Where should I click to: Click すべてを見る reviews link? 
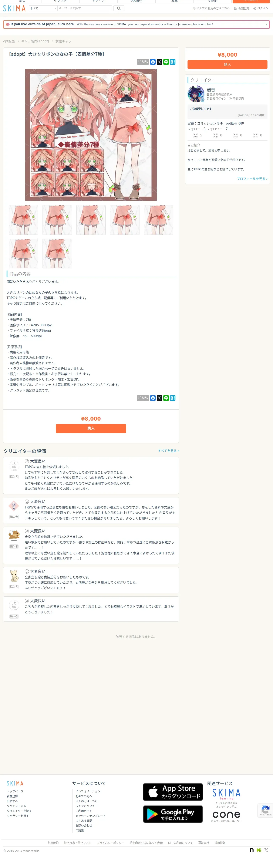click(x=168, y=451)
